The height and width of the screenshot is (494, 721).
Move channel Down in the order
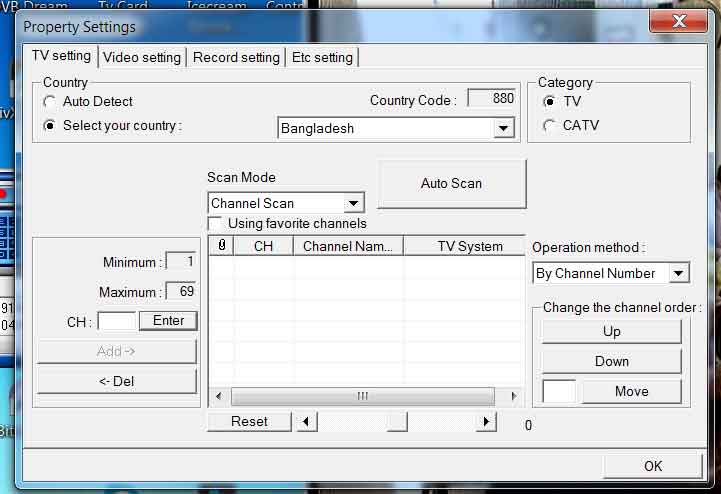click(611, 361)
